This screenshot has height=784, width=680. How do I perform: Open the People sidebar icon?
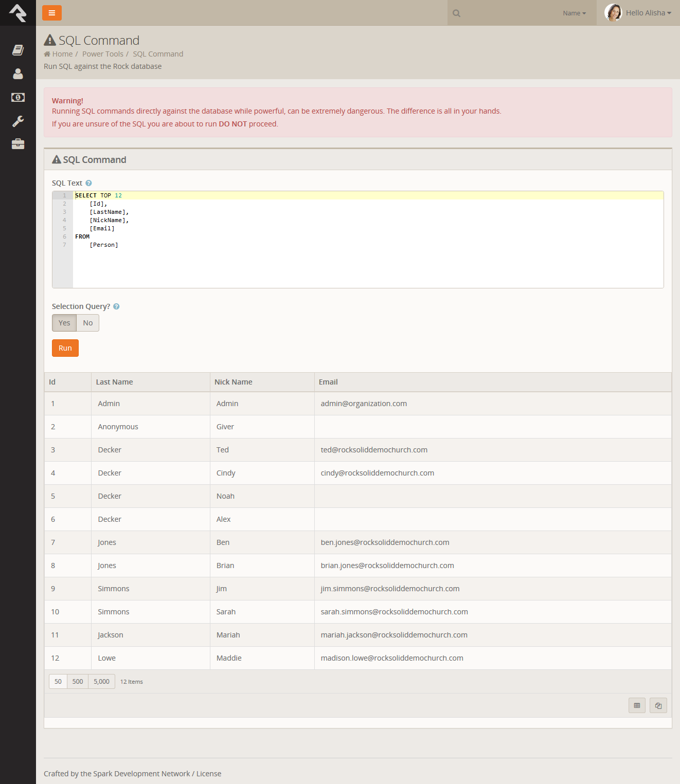click(x=18, y=74)
